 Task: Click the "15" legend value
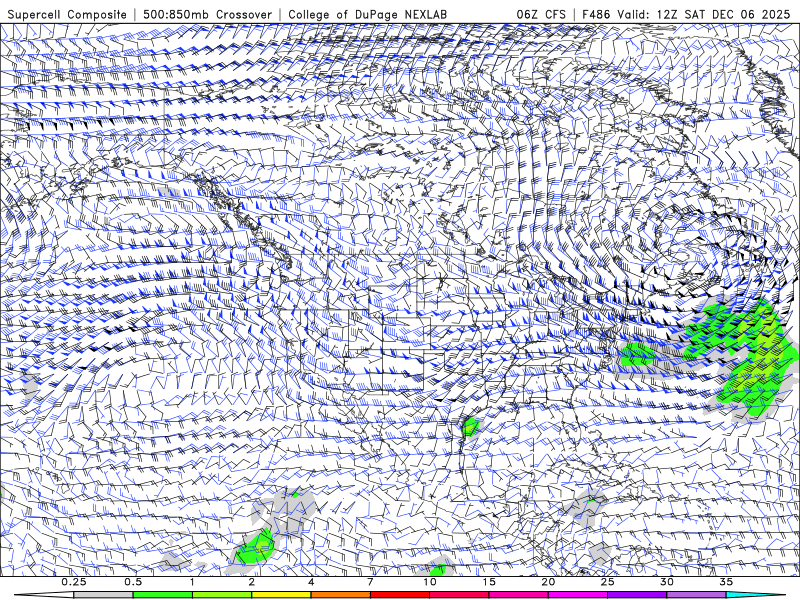click(x=489, y=582)
